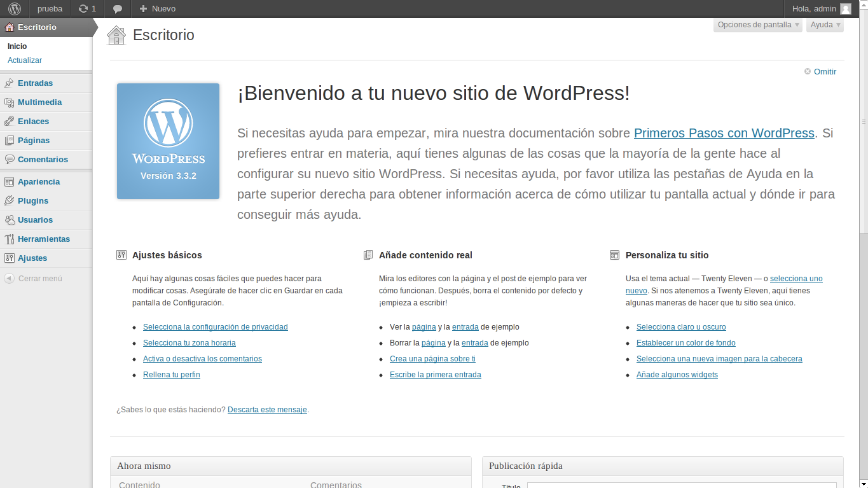Open the Hola, admin account menu
868x488 pixels.
[x=821, y=9]
